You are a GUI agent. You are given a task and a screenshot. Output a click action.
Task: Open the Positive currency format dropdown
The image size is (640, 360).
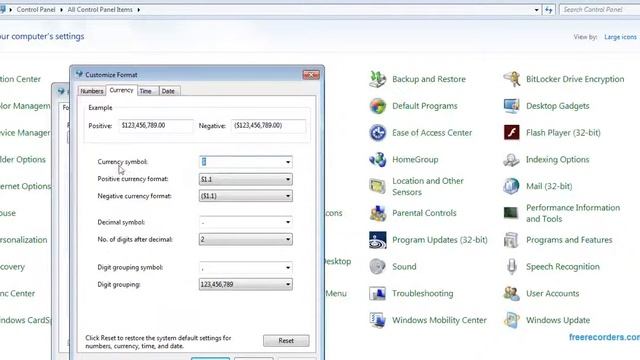pos(288,179)
